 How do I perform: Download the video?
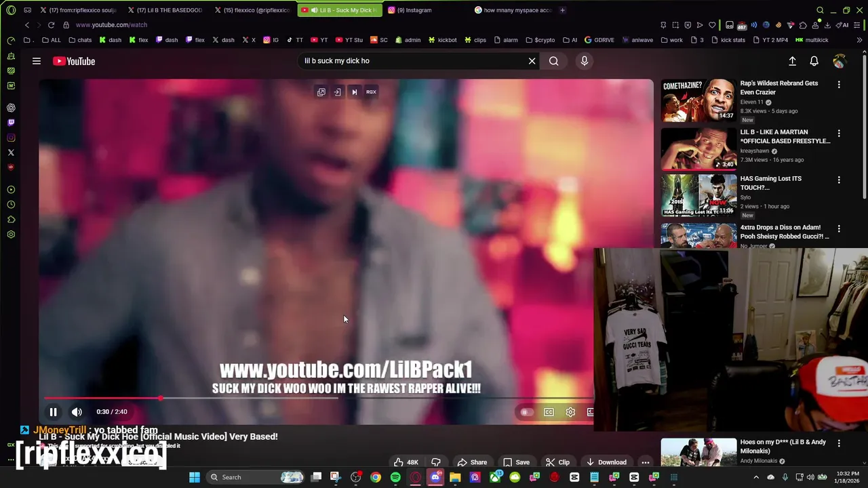tap(606, 462)
